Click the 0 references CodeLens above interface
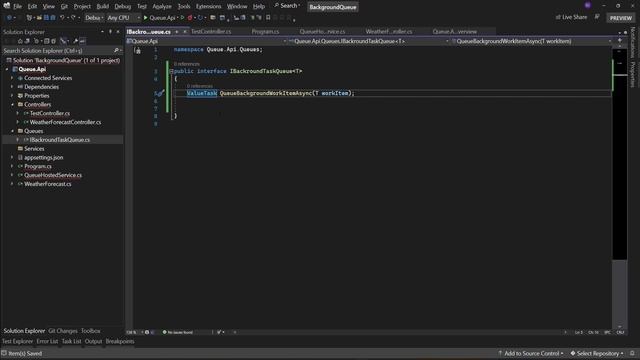 coord(187,64)
